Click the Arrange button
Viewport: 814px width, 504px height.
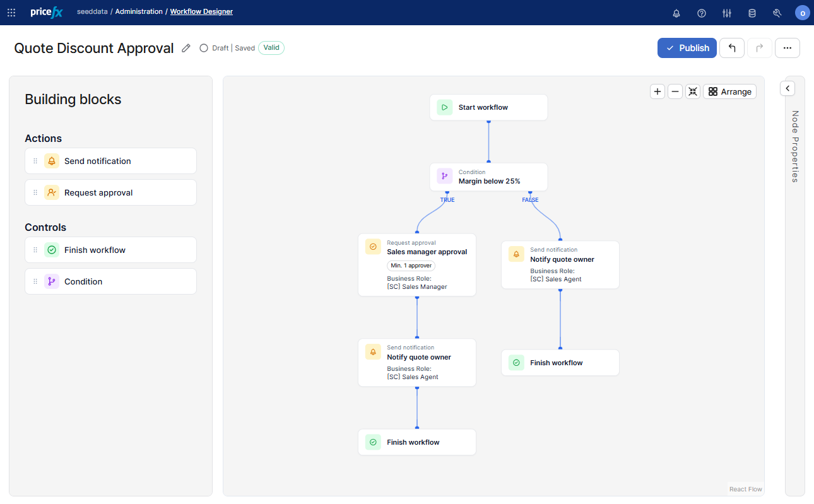click(730, 91)
